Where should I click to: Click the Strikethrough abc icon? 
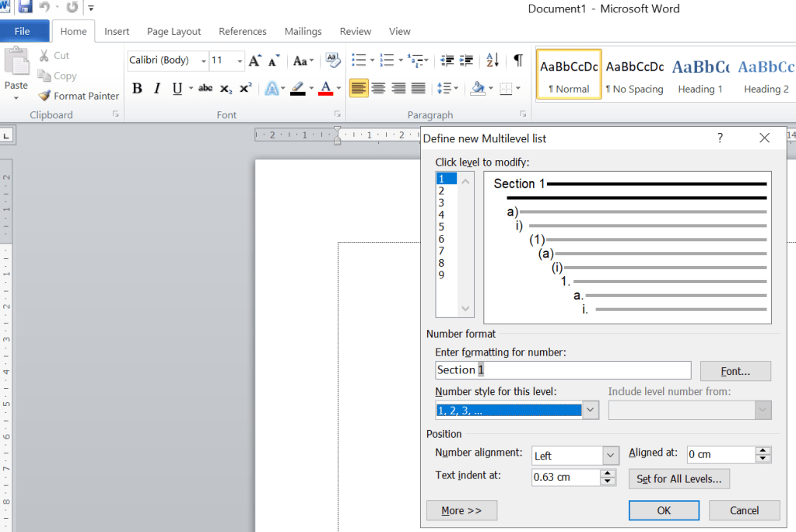coord(205,89)
